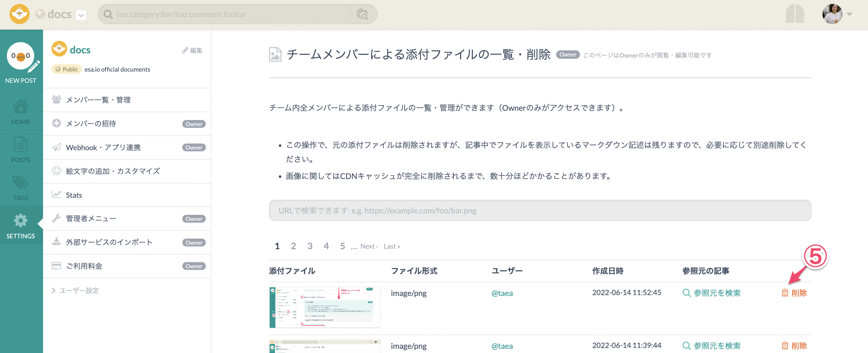Screen dimensions: 868x353
Task: Open the 11:52:45 attachment thumbnail
Action: pos(325,307)
